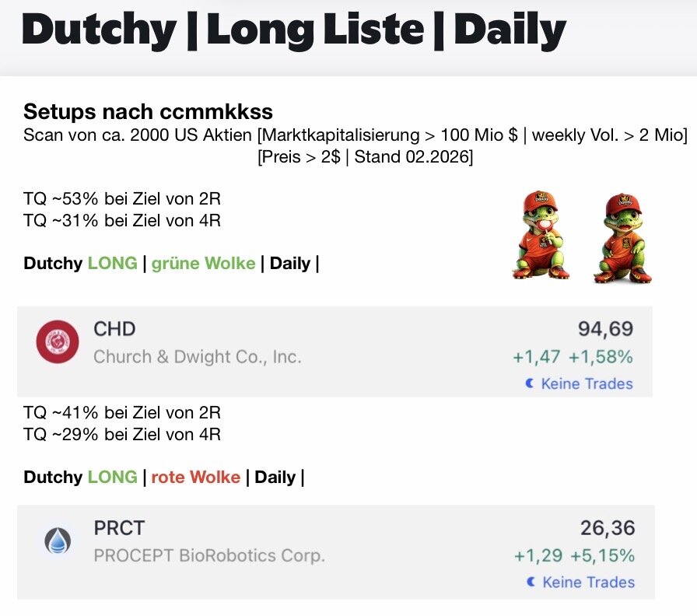Click the dinosaur mascot holding a lollipop
This screenshot has width=697, height=616.
(x=541, y=236)
